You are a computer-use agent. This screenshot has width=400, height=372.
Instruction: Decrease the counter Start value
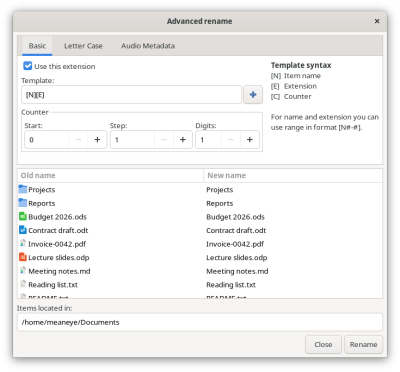point(78,140)
